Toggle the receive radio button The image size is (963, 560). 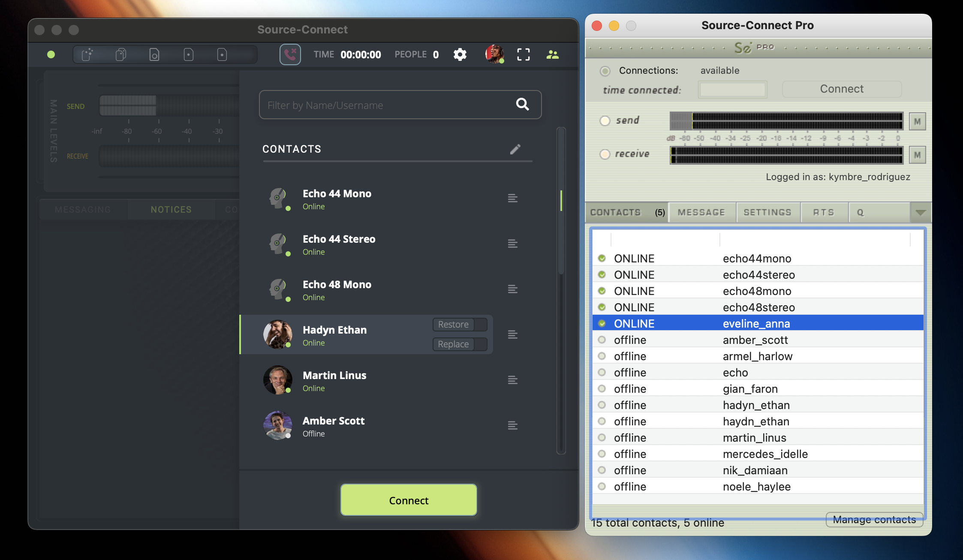605,154
